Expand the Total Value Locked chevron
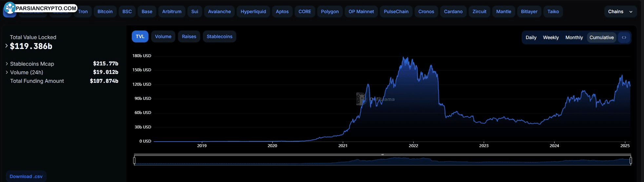 pyautogui.click(x=6, y=46)
